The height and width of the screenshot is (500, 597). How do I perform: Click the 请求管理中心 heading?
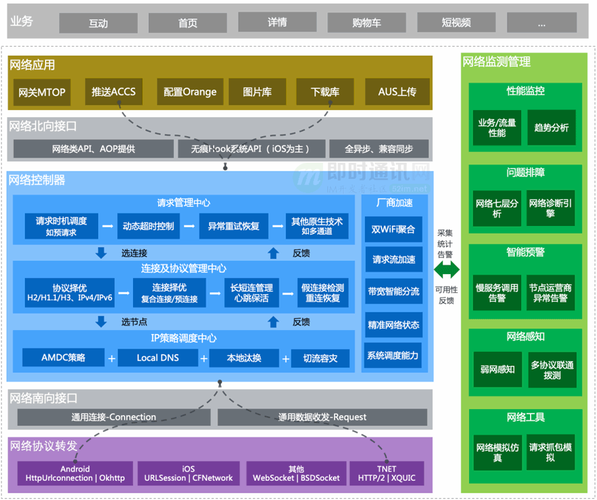[x=184, y=203]
